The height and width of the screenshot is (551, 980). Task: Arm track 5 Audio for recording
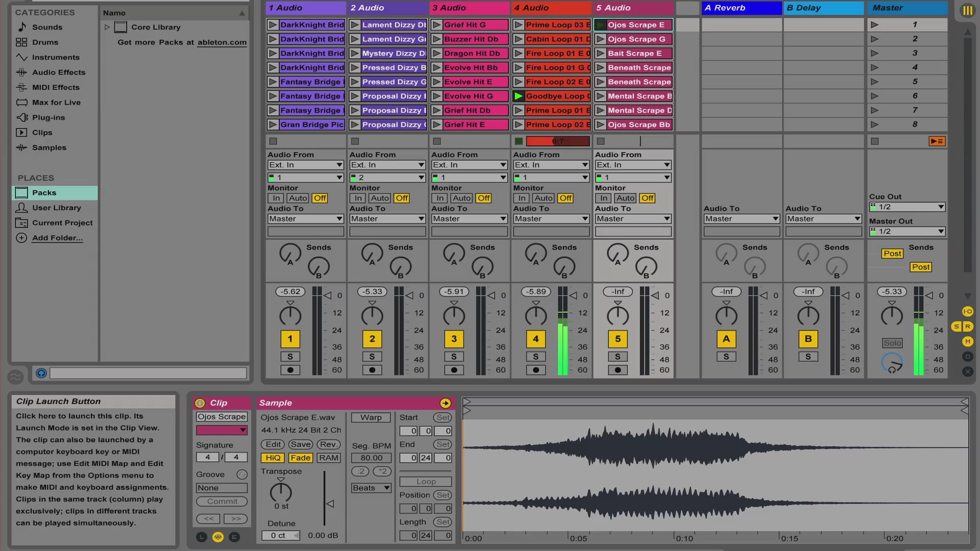(x=618, y=370)
